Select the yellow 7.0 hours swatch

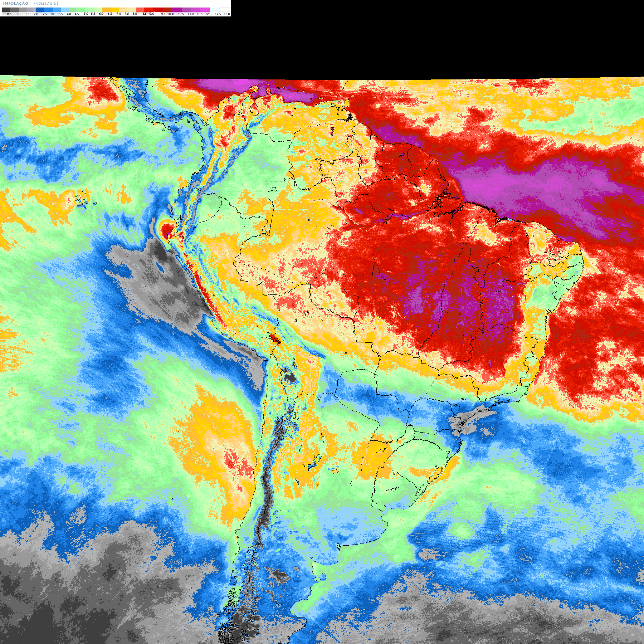115,10
